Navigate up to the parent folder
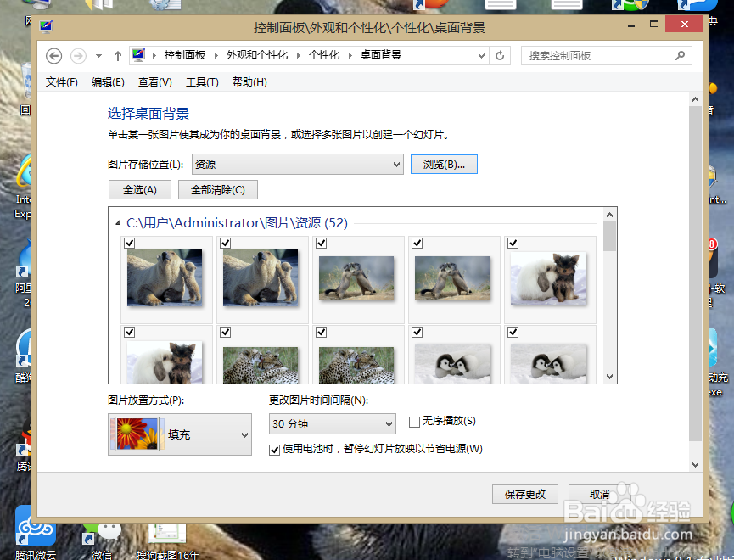The image size is (734, 560). click(x=117, y=54)
